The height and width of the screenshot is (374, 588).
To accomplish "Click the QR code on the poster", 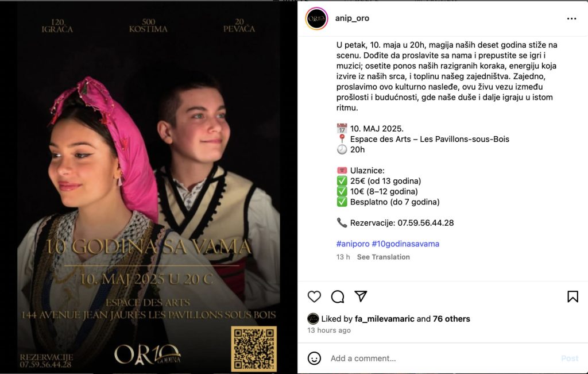I will pyautogui.click(x=254, y=349).
